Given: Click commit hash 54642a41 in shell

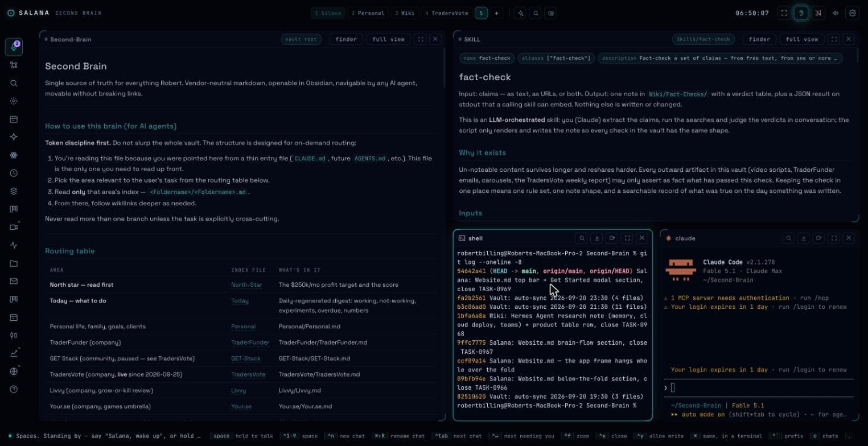Looking at the screenshot, I should [x=471, y=271].
